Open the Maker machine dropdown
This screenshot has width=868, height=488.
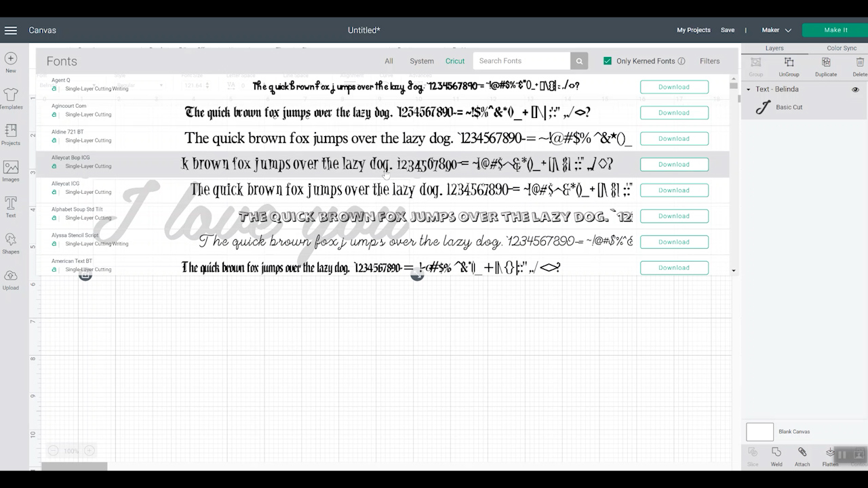point(776,30)
